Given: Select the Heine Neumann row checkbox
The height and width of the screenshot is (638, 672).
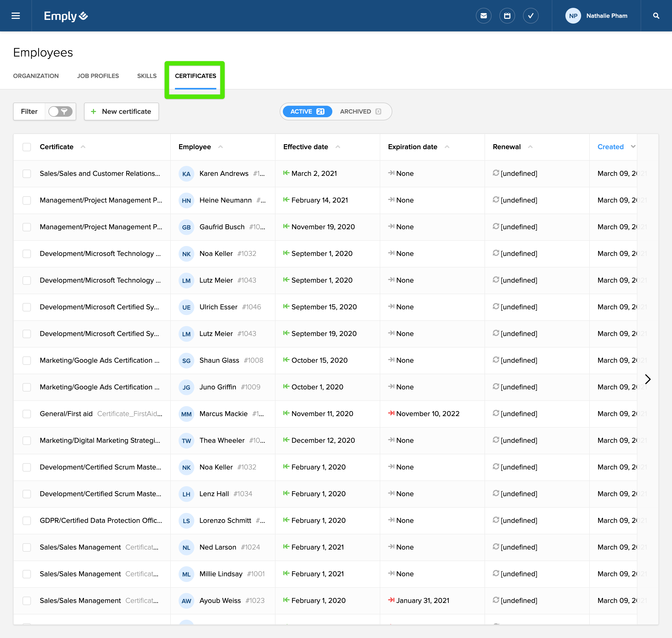Looking at the screenshot, I should 26,200.
